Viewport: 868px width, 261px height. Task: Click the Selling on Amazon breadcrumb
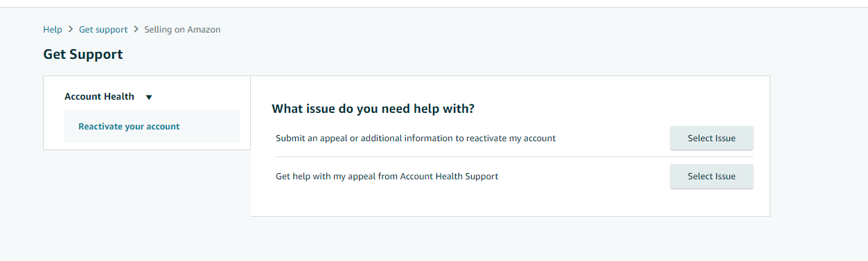(182, 30)
